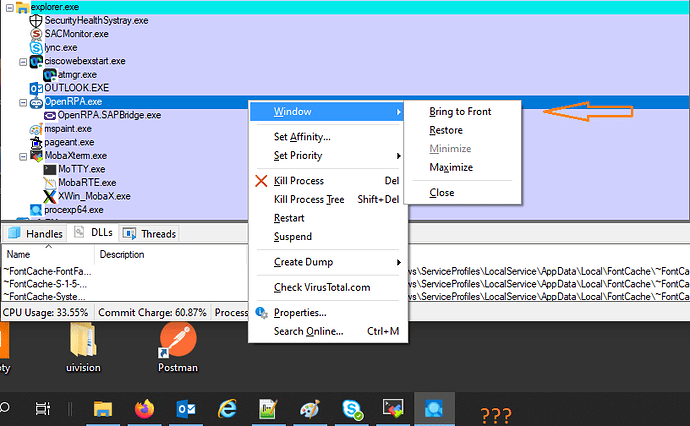Select the ~FontCache-Syste... row
Screen dimensions: 690x426
[x=44, y=297]
